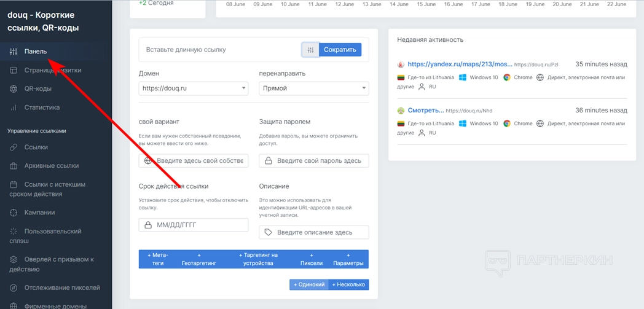The height and width of the screenshot is (309, 644).
Task: Open the перенаправить redirect type dropdown
Action: pos(313,88)
